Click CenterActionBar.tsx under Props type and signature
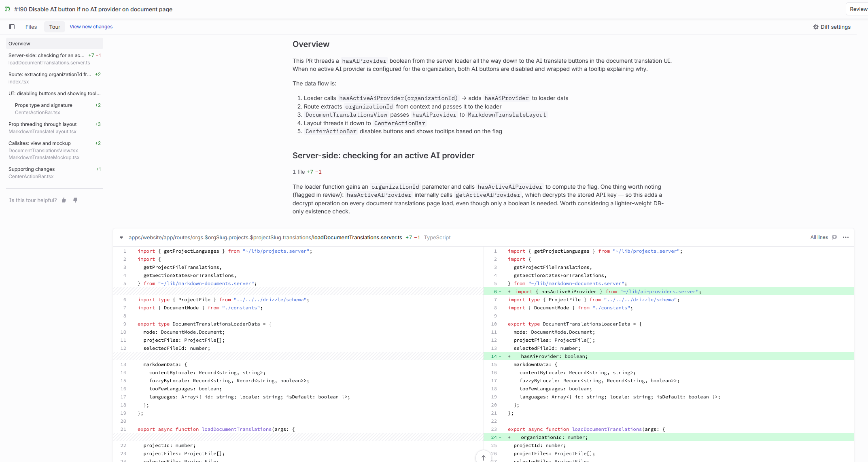This screenshot has height=462, width=868. [38, 113]
